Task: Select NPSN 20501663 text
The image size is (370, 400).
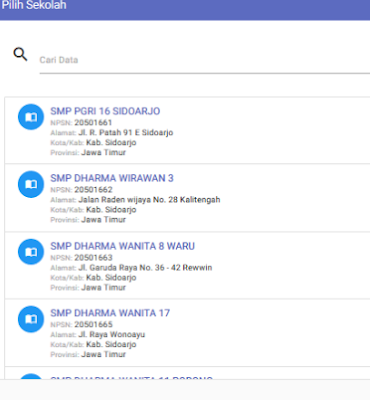Action: tap(93, 257)
